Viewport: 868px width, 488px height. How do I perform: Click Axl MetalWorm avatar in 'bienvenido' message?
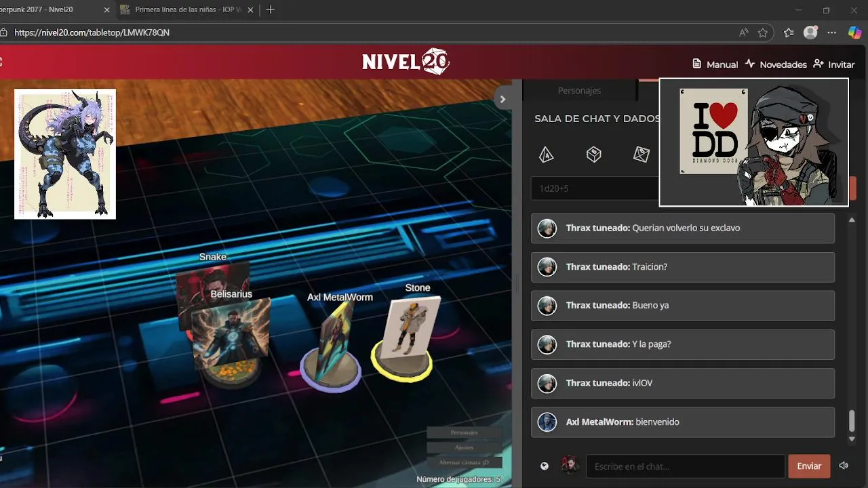point(547,422)
